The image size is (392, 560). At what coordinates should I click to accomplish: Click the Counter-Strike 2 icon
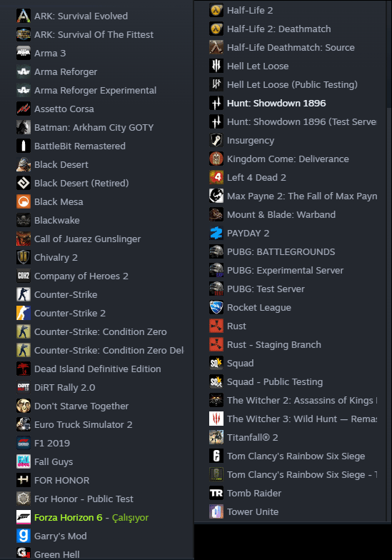click(23, 313)
